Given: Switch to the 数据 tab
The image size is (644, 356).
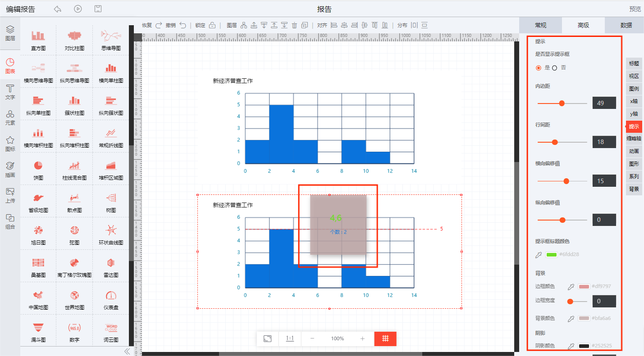Looking at the screenshot, I should 626,25.
